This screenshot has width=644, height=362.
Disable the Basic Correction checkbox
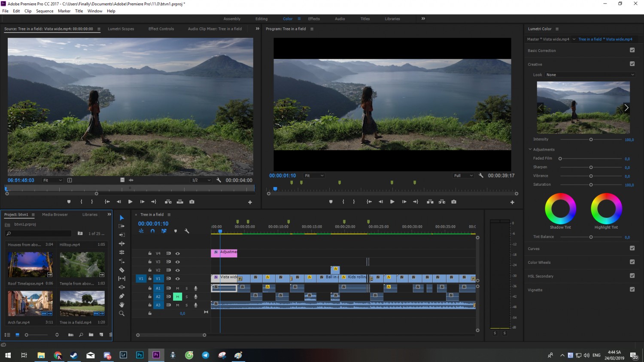pyautogui.click(x=632, y=50)
